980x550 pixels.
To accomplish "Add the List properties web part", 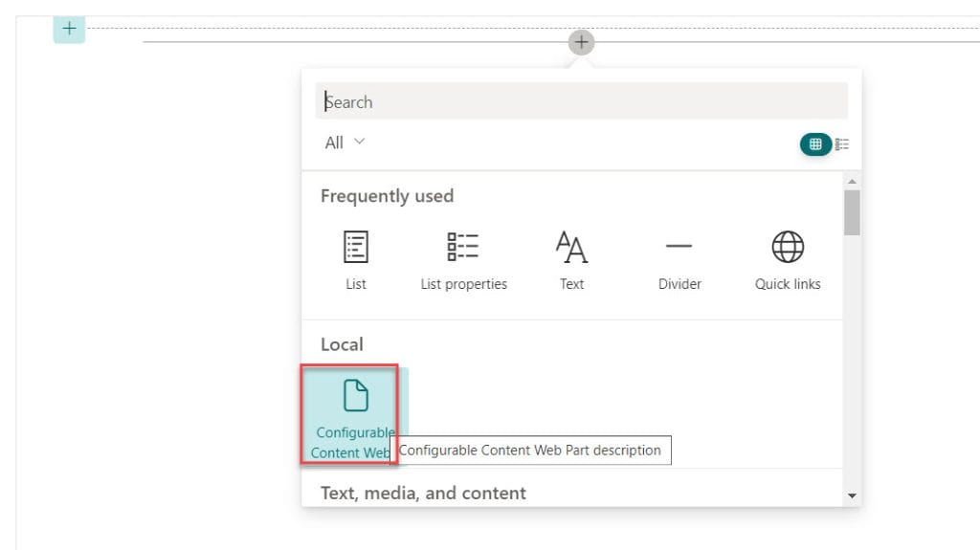I will click(x=463, y=260).
